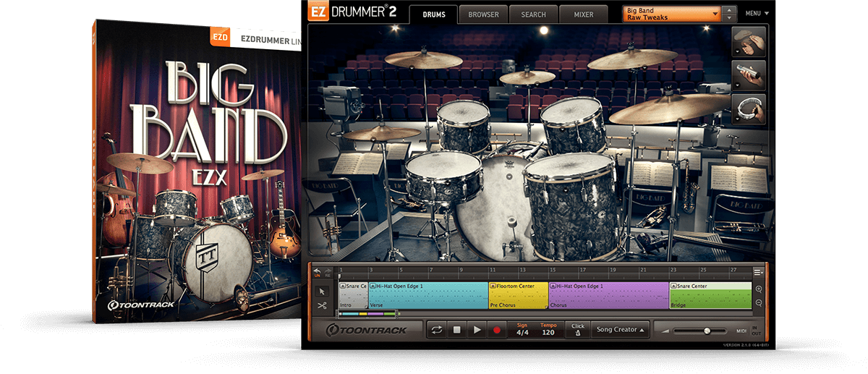Hit the upper-right crash cymbal
868x374 pixels.
point(632,59)
